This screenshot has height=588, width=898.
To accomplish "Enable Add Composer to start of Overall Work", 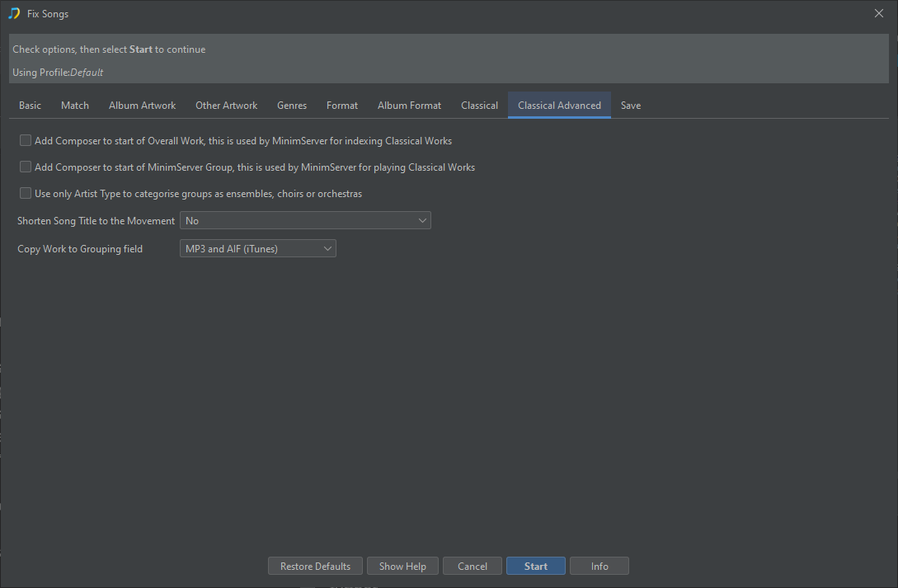I will pos(26,141).
